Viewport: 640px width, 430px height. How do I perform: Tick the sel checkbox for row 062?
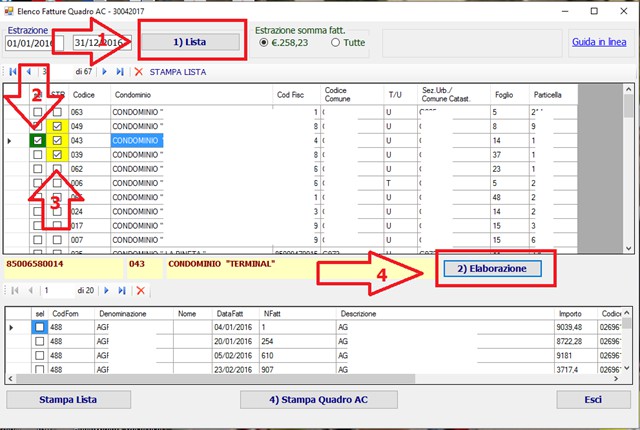38,169
